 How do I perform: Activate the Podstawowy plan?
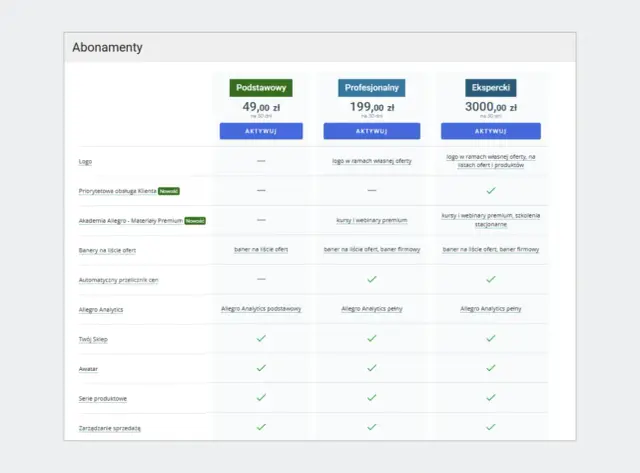261,131
